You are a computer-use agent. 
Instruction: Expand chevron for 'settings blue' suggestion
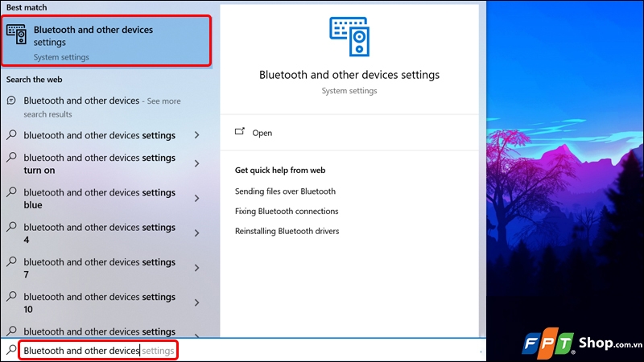pyautogui.click(x=196, y=198)
